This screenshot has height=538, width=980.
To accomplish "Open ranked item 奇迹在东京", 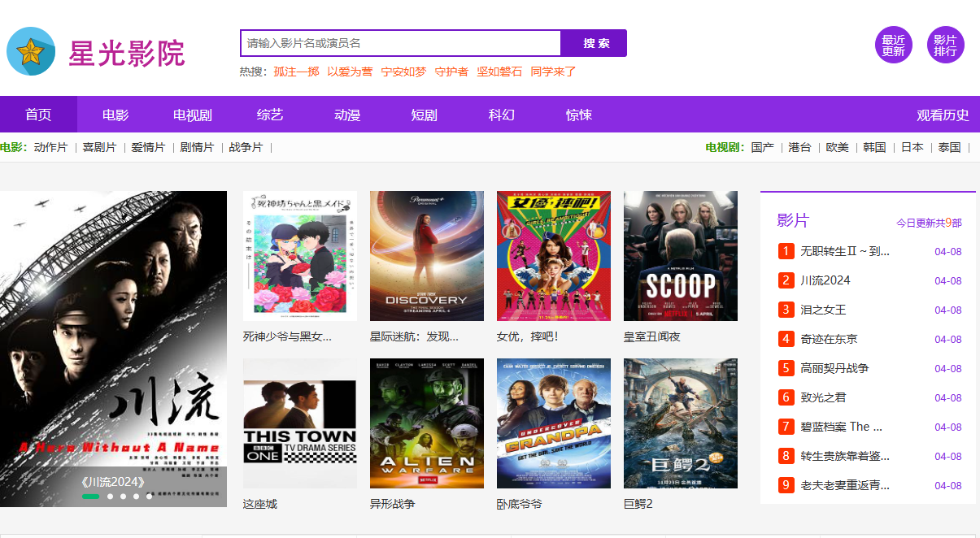I will pyautogui.click(x=830, y=339).
